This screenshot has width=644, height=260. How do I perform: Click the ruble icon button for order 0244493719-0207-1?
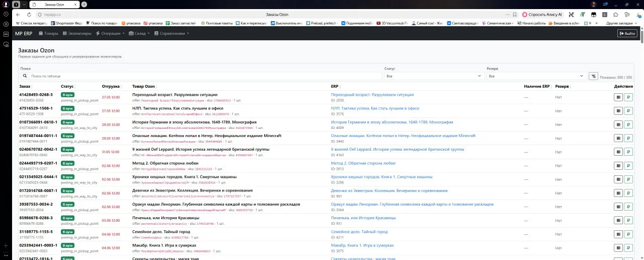628,166
